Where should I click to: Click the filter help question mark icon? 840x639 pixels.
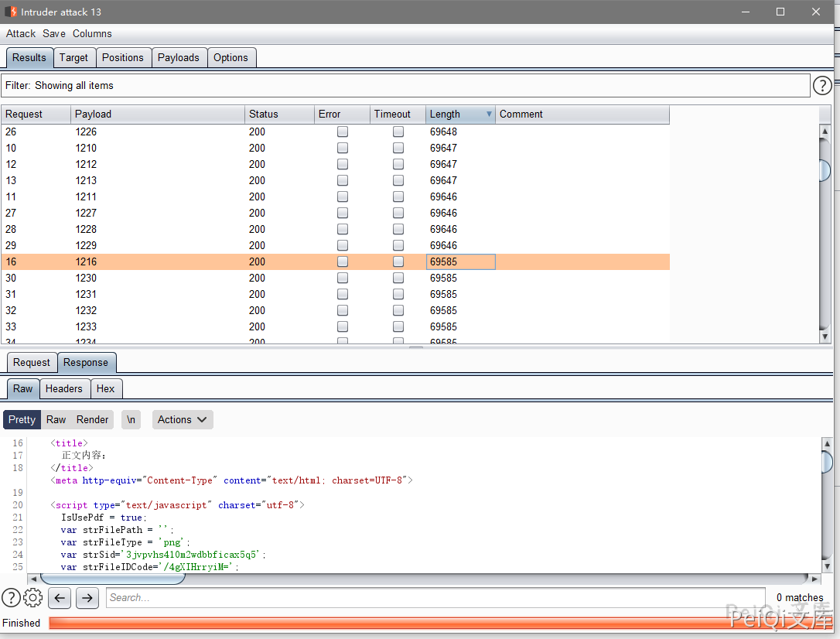tap(822, 86)
